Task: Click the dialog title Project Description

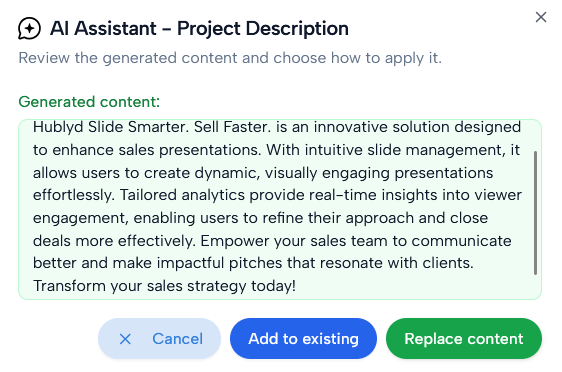Action: click(x=263, y=29)
